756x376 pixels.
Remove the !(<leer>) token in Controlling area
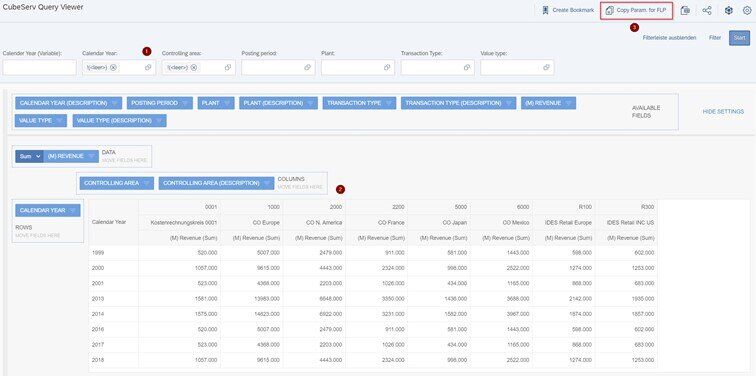(x=193, y=67)
